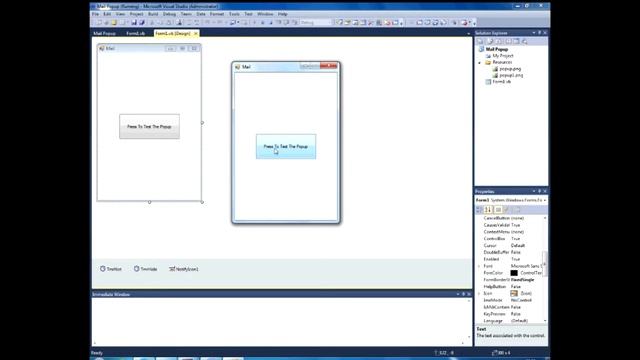The width and height of the screenshot is (640, 360).
Task: Select the CancelButton property row
Action: 512,218
